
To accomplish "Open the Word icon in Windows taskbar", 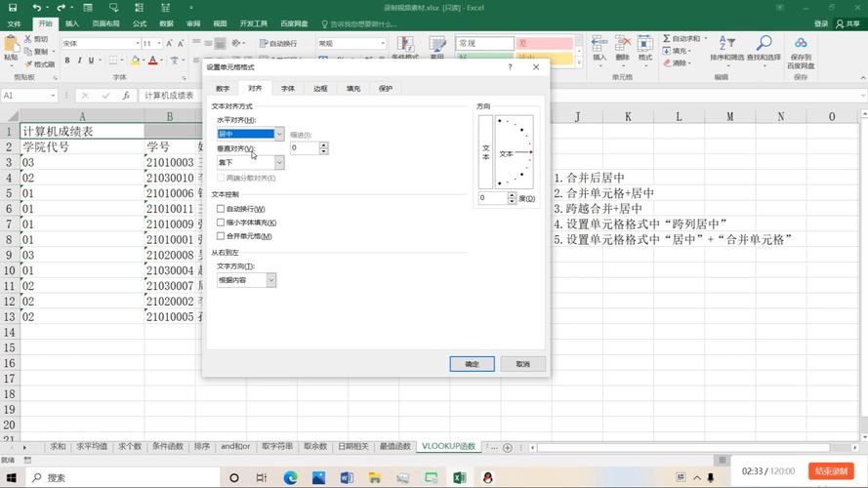I will click(347, 477).
